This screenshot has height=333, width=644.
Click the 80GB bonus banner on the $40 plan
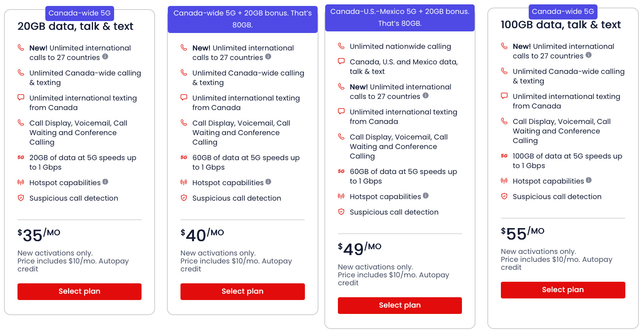pos(242,19)
